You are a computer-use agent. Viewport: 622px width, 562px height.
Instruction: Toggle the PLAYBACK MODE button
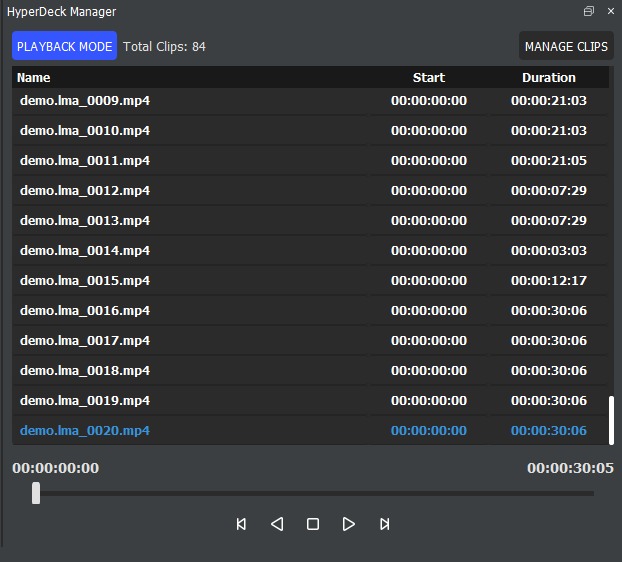point(64,46)
